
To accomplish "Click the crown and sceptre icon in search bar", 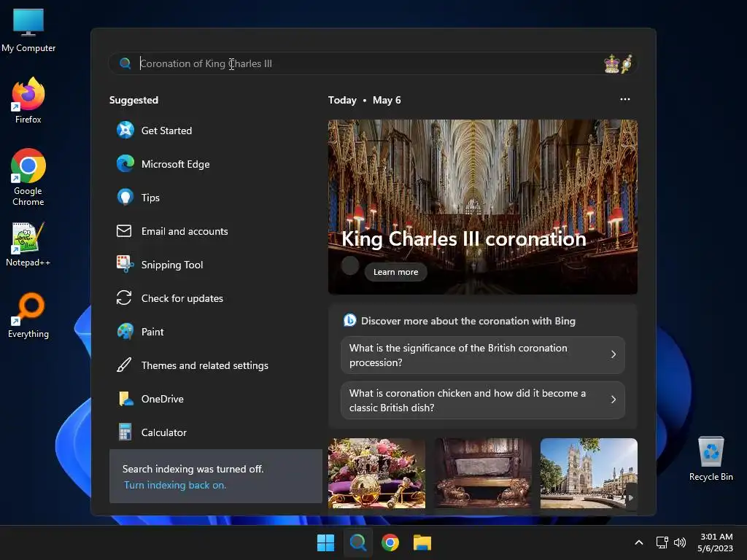I will [x=618, y=63].
